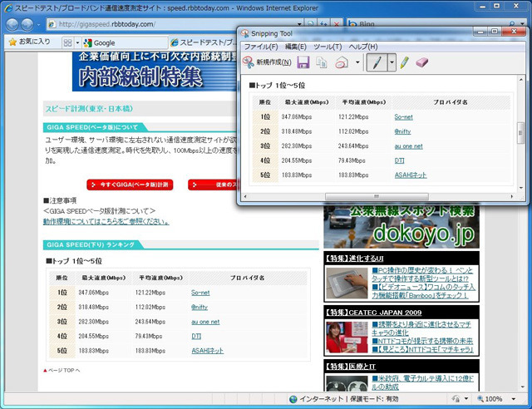This screenshot has width=532, height=409.
Task: Copy the snip using the Copy icon
Action: pyautogui.click(x=322, y=62)
